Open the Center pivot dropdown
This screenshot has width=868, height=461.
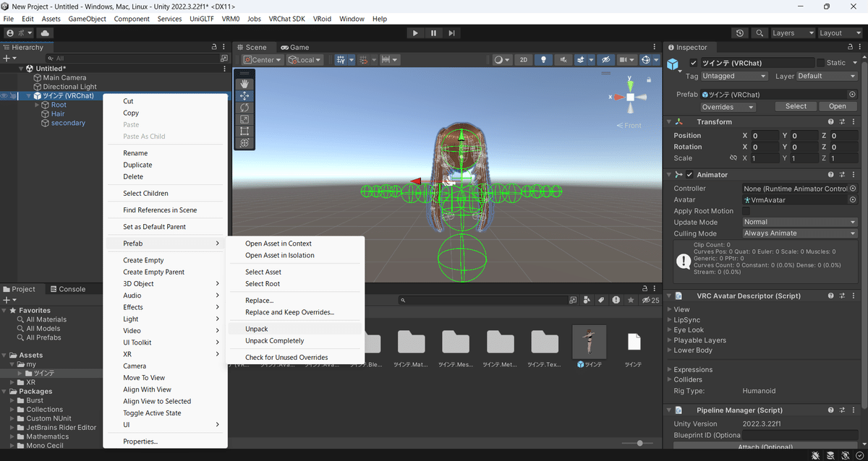[263, 60]
